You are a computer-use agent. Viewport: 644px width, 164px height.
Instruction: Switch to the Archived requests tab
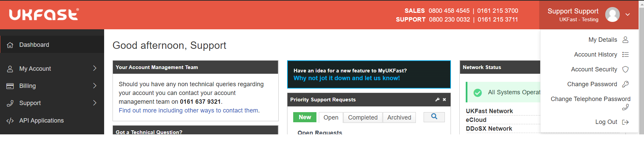[399, 118]
